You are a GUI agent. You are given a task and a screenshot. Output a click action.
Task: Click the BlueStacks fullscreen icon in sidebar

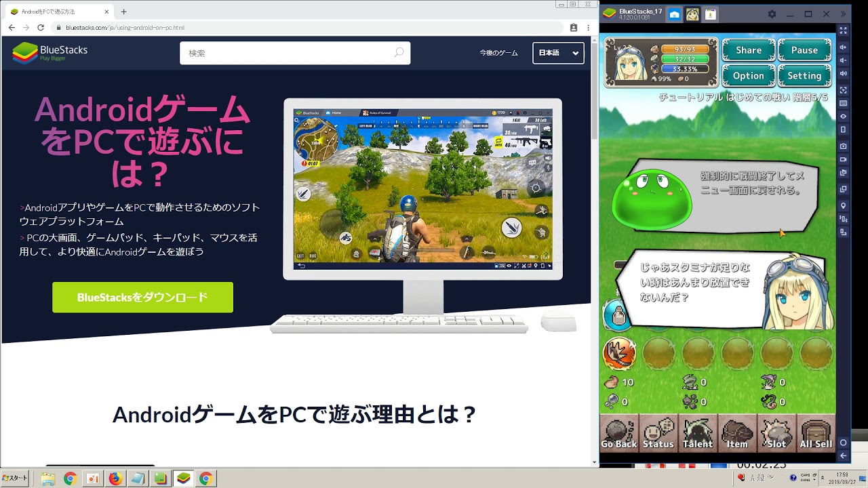tap(843, 30)
